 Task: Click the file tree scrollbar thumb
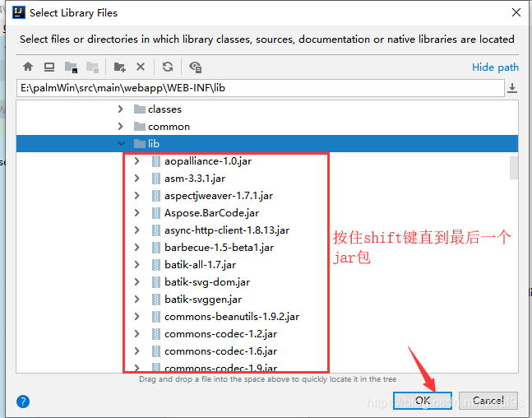(514, 167)
